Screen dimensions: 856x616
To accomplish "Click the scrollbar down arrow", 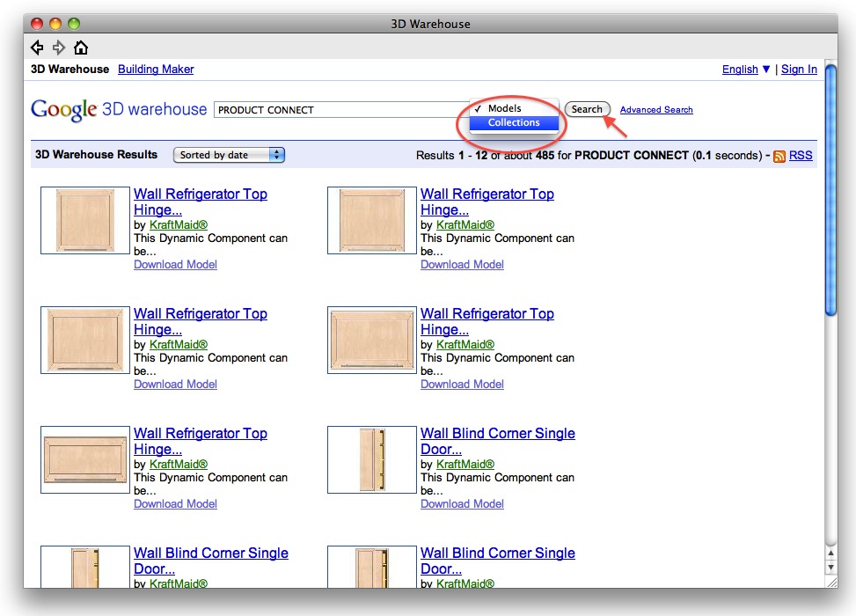I will tap(830, 568).
